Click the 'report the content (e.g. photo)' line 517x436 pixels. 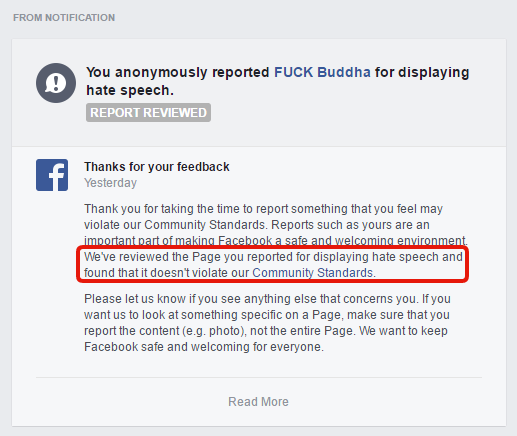266,331
